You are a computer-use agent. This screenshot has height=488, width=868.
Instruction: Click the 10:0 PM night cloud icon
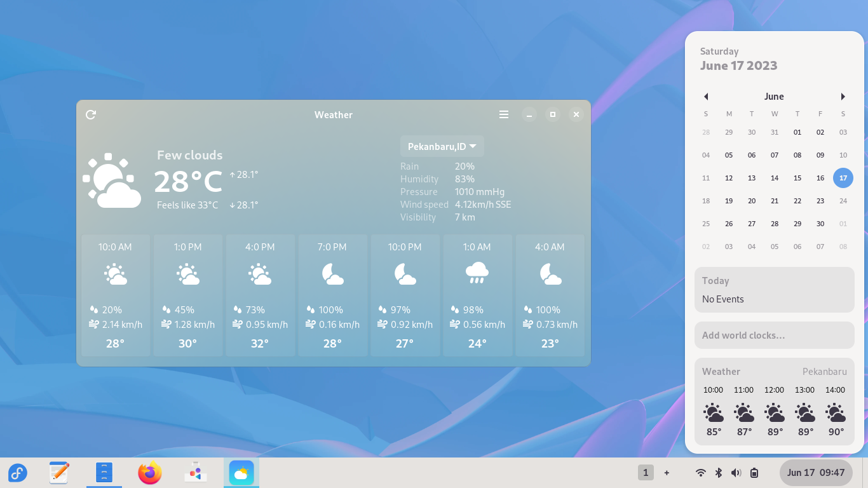[405, 274]
